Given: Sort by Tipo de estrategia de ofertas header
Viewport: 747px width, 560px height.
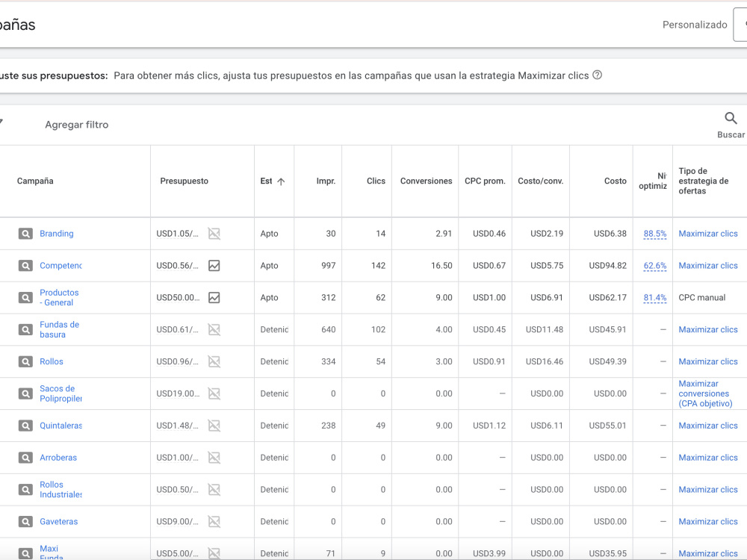Looking at the screenshot, I should coord(703,181).
